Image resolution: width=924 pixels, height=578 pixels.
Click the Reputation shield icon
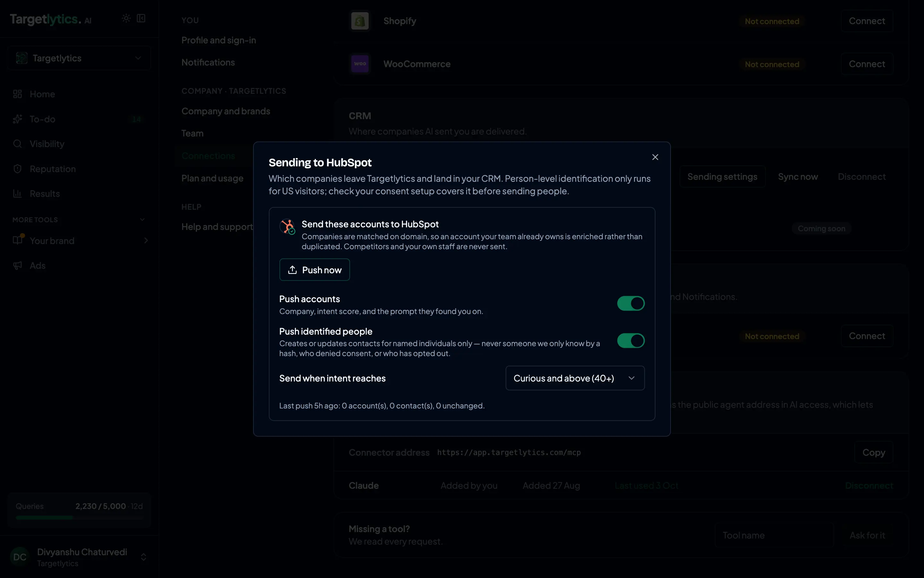pyautogui.click(x=18, y=169)
